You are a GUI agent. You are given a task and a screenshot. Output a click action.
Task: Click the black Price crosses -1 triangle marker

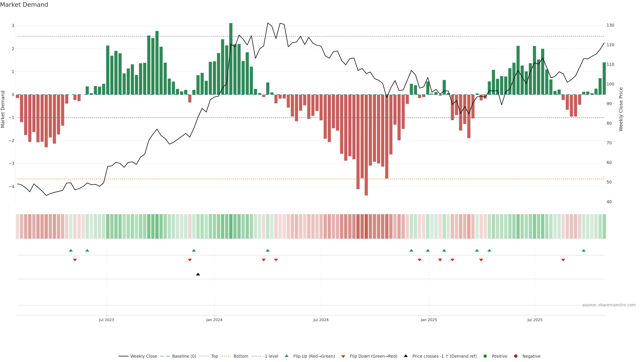[x=198, y=274]
